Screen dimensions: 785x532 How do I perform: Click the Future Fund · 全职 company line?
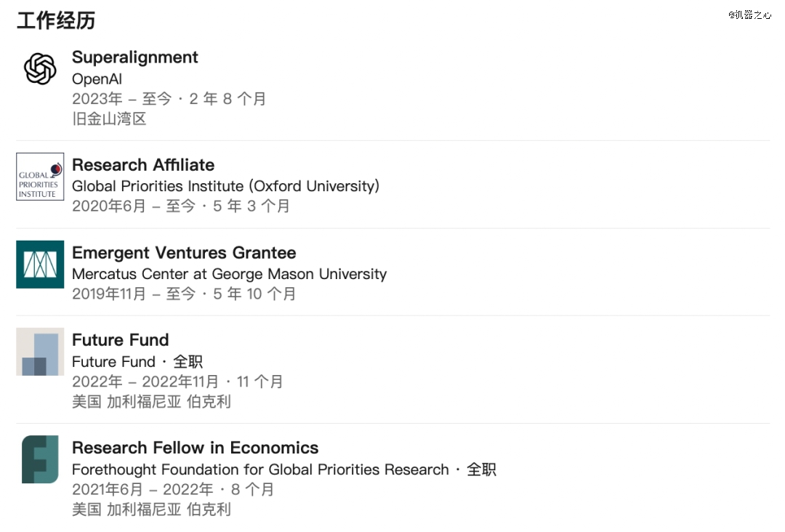137,361
